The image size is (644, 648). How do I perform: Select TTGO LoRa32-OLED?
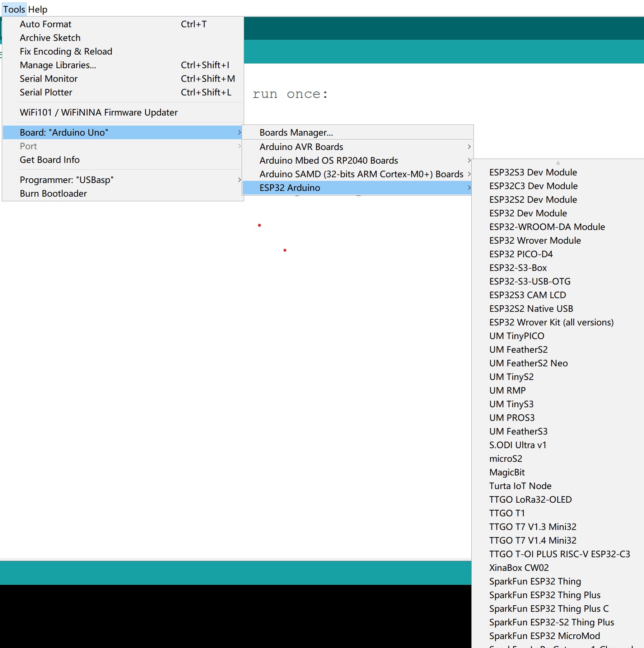558,499
